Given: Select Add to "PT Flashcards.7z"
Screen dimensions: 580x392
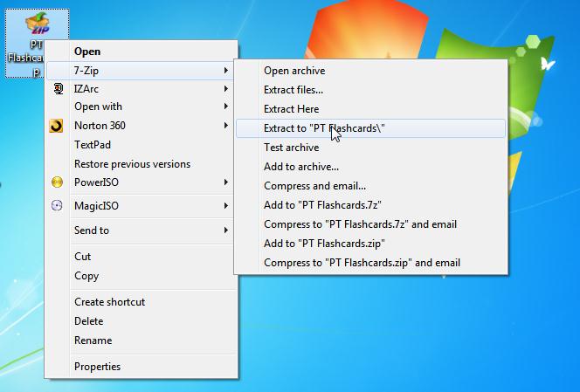Looking at the screenshot, I should click(x=370, y=205).
